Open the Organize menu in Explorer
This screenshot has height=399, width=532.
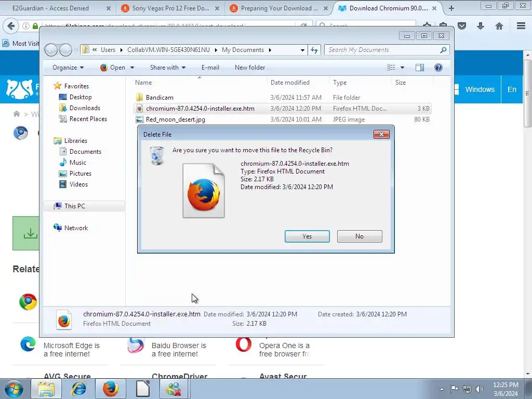[68, 68]
